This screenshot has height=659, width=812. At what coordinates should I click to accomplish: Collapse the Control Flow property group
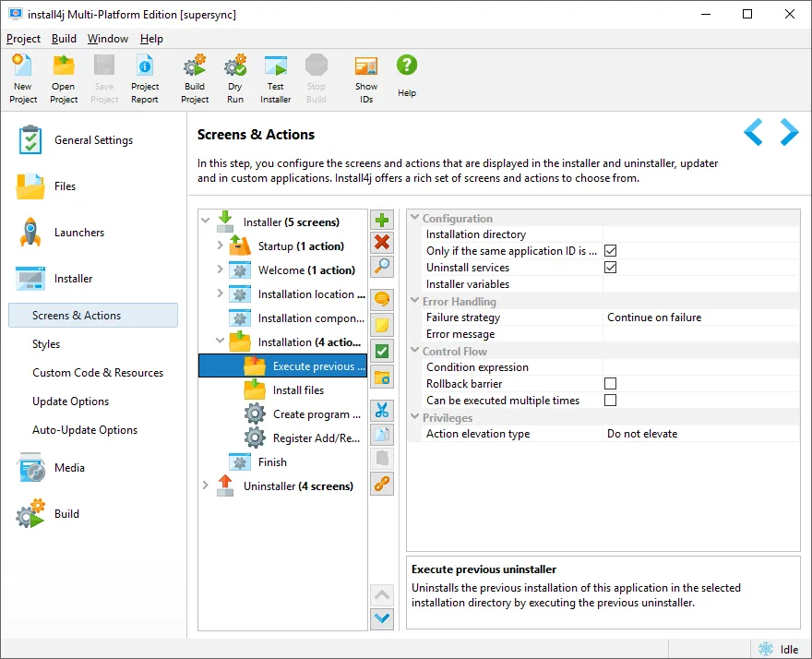coord(415,350)
